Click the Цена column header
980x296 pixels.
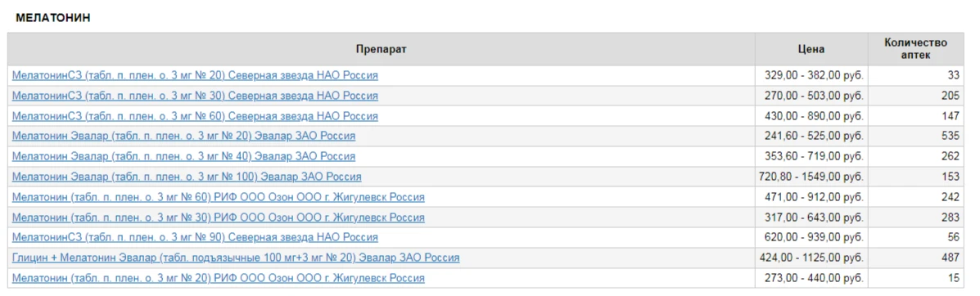click(811, 49)
